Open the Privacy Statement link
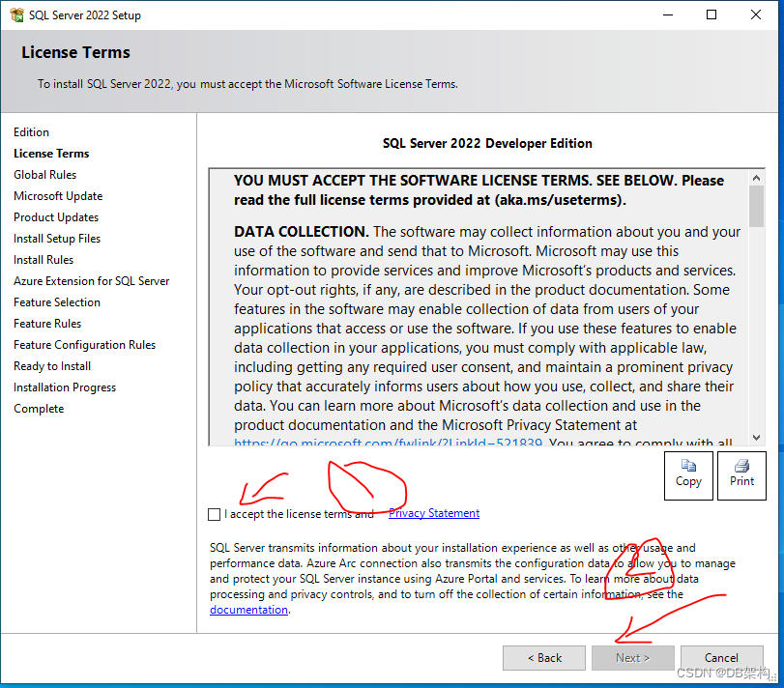 tap(433, 512)
